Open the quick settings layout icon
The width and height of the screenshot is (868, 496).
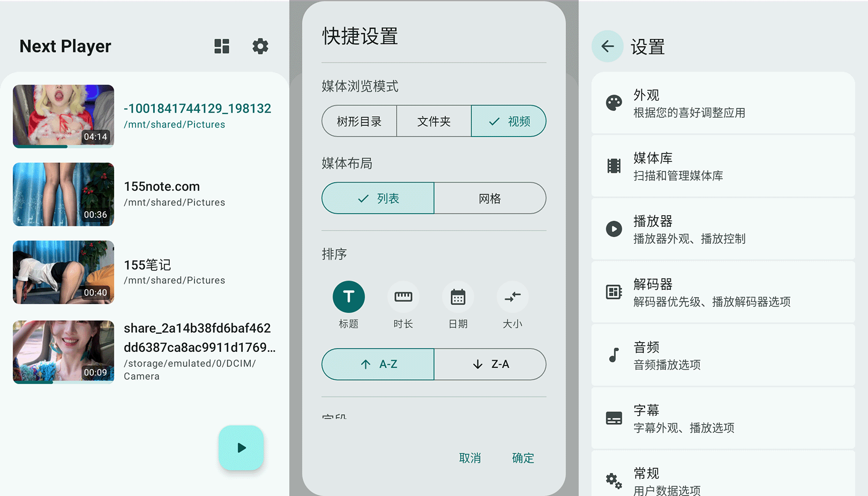click(x=222, y=46)
